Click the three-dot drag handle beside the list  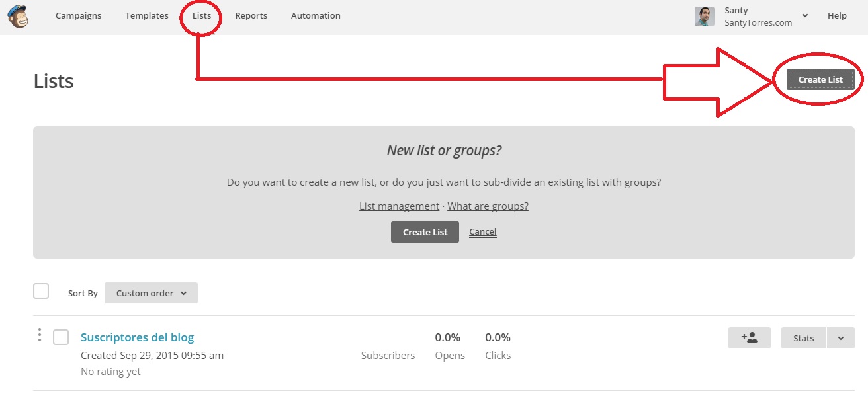[40, 335]
